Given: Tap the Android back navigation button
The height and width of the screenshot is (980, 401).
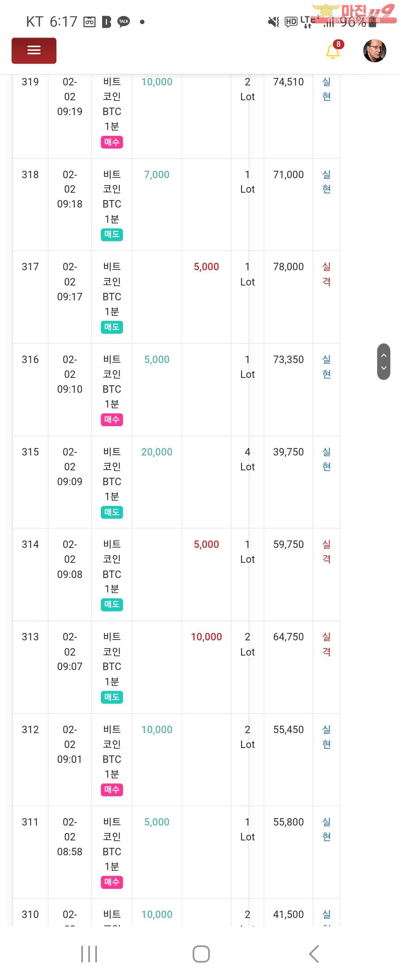Looking at the screenshot, I should point(314,954).
